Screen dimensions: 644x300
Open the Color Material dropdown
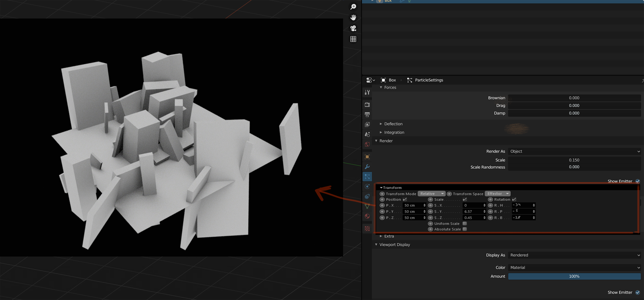[x=574, y=267]
